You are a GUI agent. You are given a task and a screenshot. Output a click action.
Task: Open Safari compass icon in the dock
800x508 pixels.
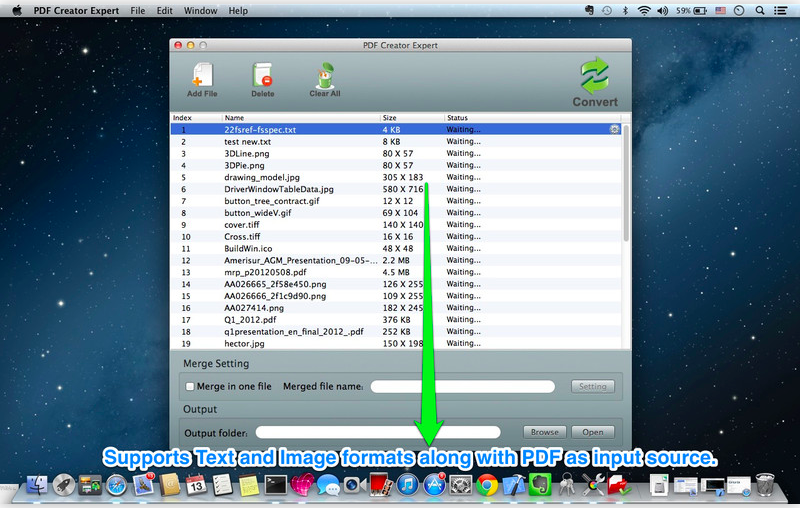116,485
